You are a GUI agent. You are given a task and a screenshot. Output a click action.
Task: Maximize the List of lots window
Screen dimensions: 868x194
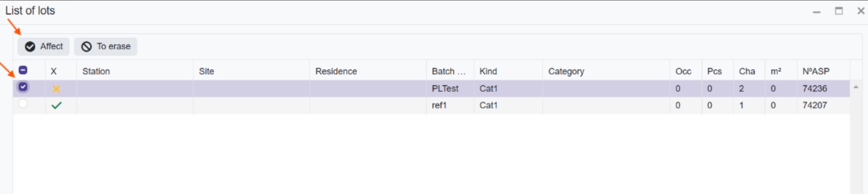[x=839, y=11]
